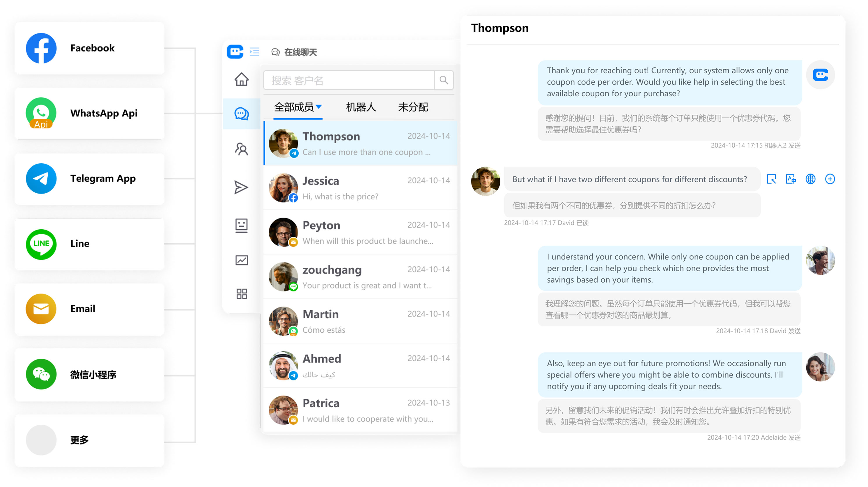Select the Telegram App channel card

point(90,179)
